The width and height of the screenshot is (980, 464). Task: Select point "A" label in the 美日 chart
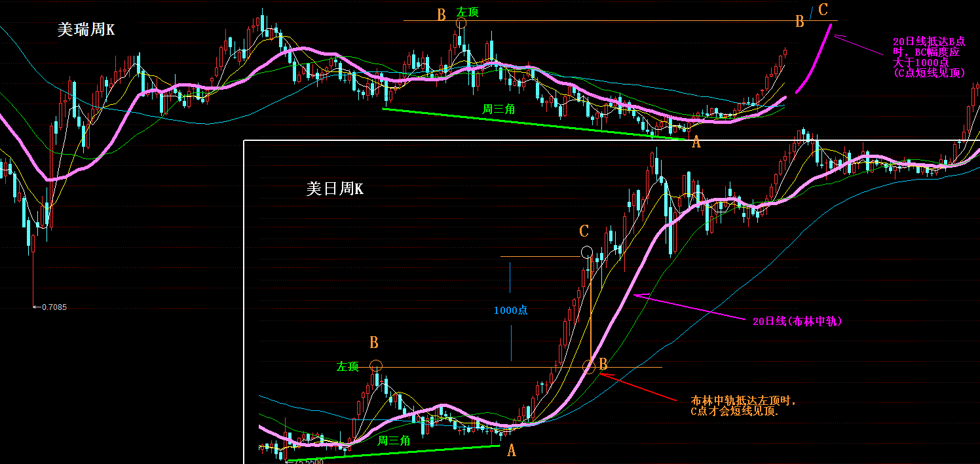point(512,451)
